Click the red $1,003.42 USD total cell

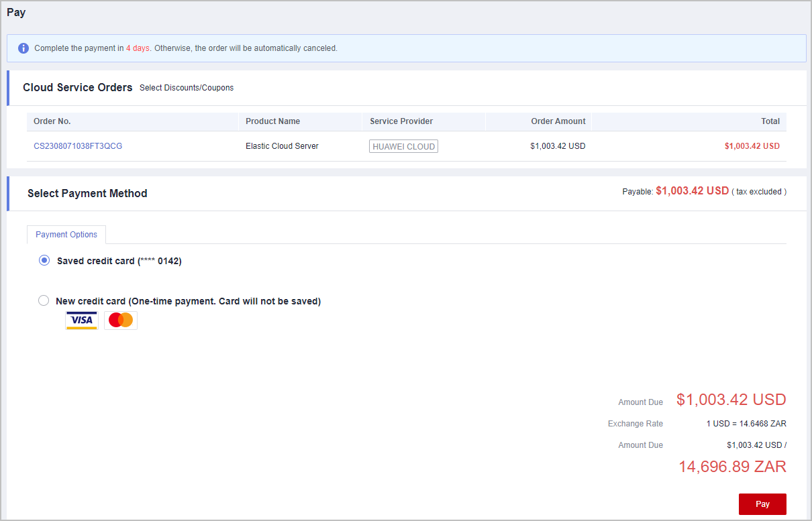(752, 146)
